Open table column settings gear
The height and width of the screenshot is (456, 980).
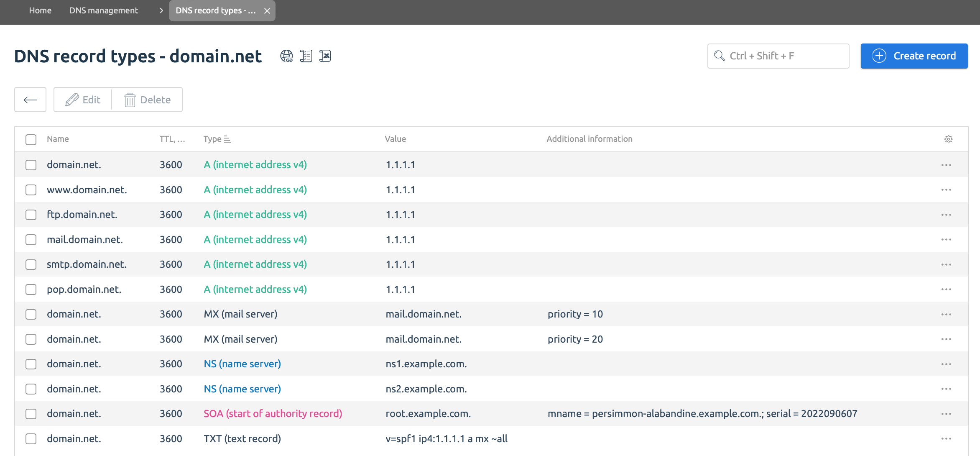948,139
